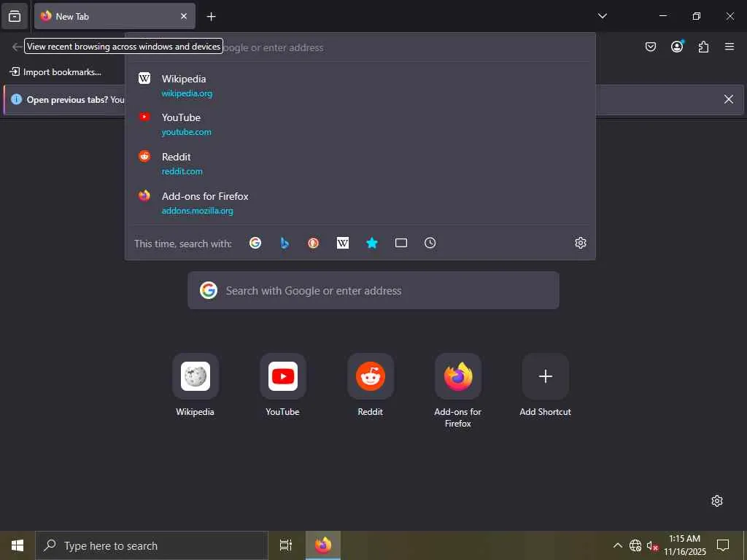Open the Firefox account profile icon

pyautogui.click(x=677, y=47)
